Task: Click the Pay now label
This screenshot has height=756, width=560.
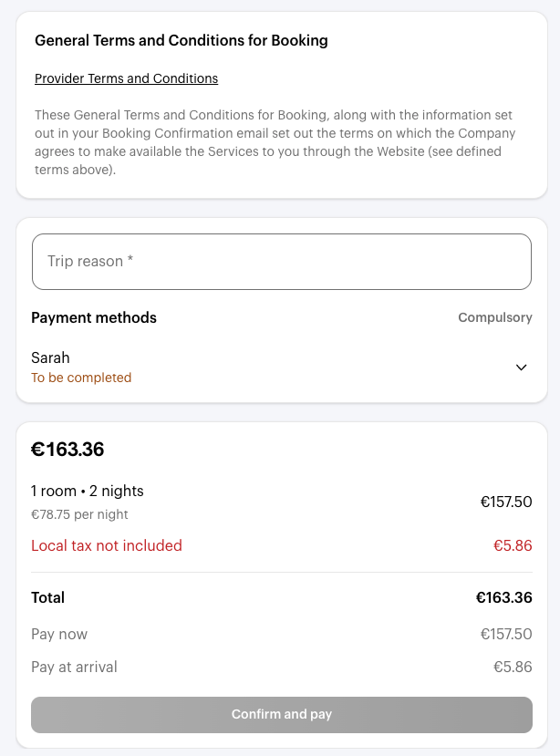Action: [x=59, y=635]
